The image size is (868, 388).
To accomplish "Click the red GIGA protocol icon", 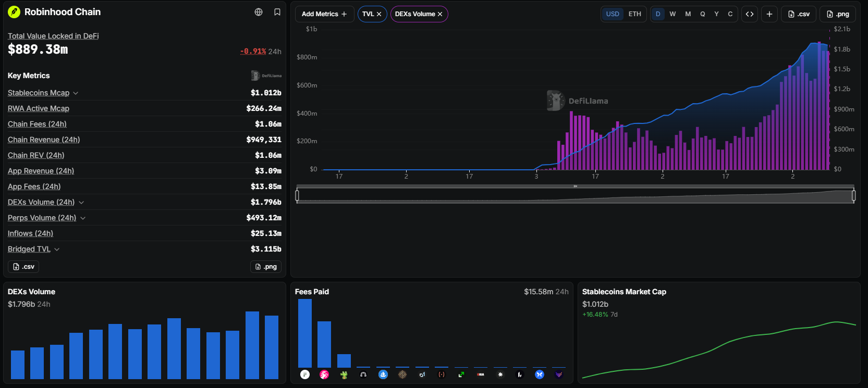I will (481, 374).
